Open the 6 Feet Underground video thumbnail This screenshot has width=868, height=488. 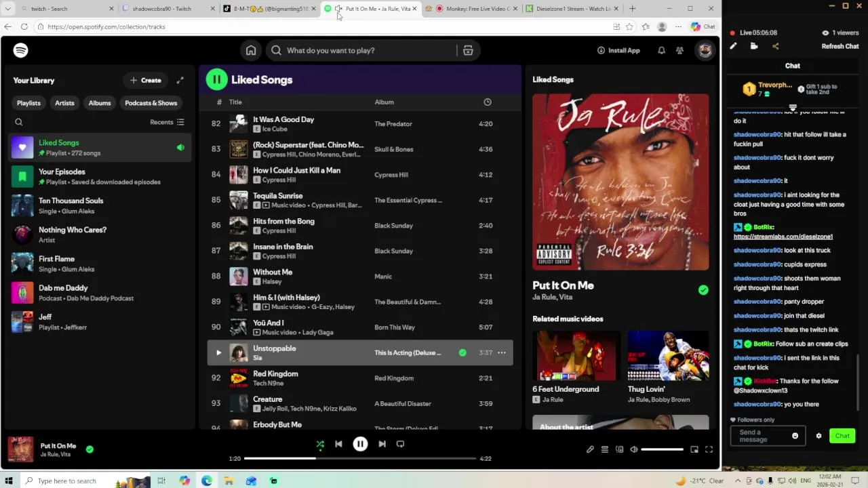tap(576, 356)
